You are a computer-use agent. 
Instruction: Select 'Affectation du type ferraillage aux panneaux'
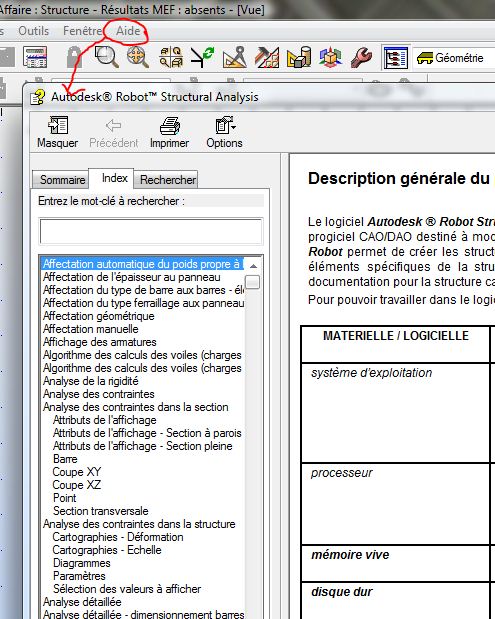[143, 303]
